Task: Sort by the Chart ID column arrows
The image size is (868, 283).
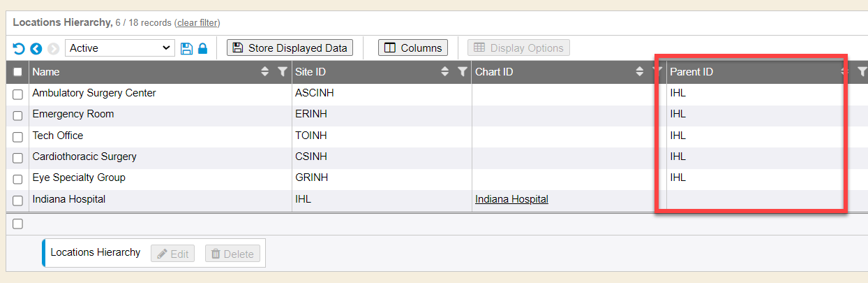Action: point(640,71)
